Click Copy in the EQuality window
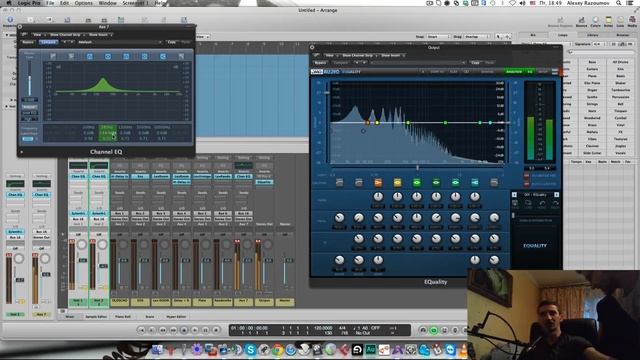The height and width of the screenshot is (360, 640). pos(475,63)
